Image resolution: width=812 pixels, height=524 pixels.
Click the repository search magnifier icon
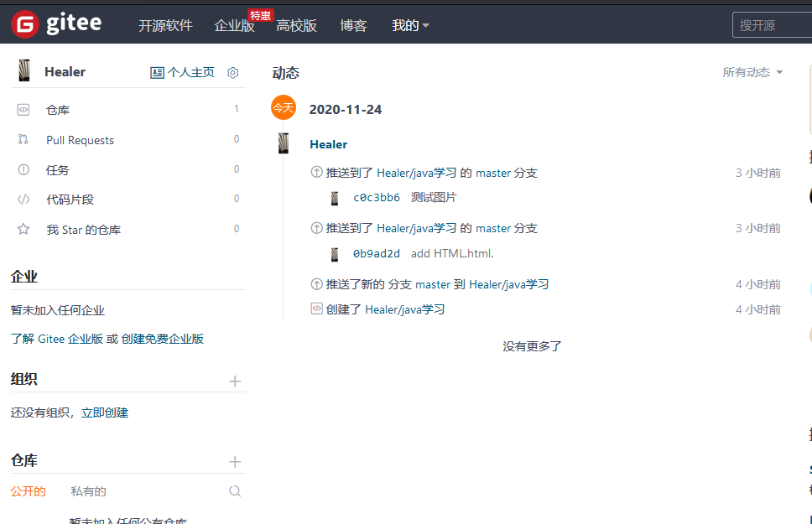pyautogui.click(x=235, y=490)
